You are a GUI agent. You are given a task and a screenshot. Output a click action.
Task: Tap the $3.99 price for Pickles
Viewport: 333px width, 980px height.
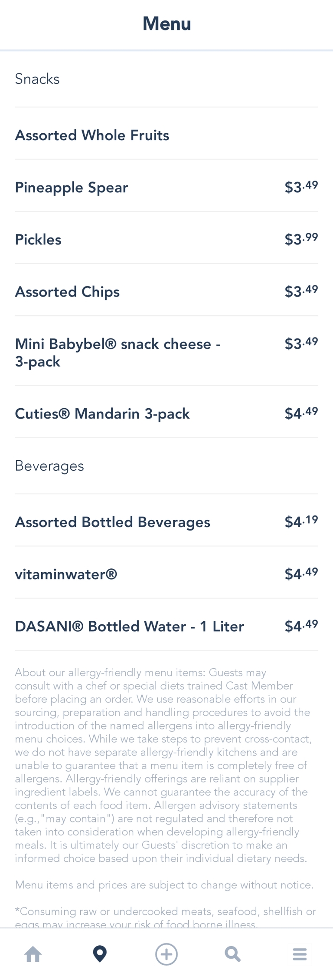click(x=301, y=239)
